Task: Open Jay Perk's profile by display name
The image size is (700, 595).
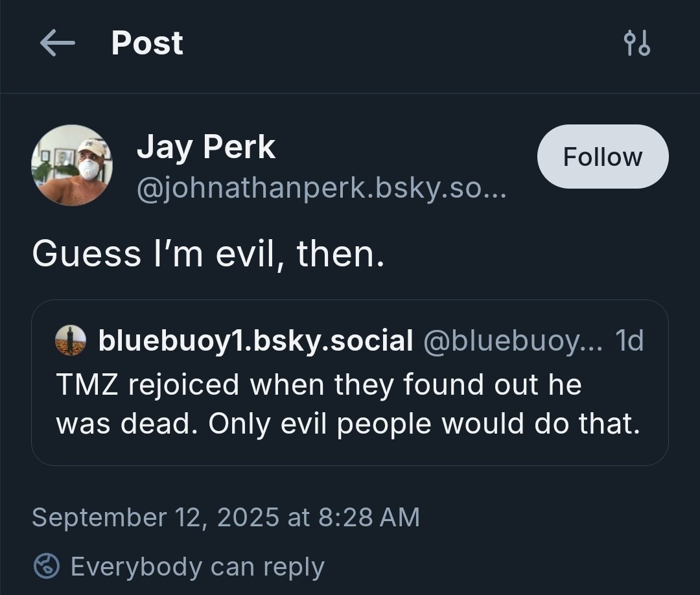Action: pyautogui.click(x=205, y=147)
